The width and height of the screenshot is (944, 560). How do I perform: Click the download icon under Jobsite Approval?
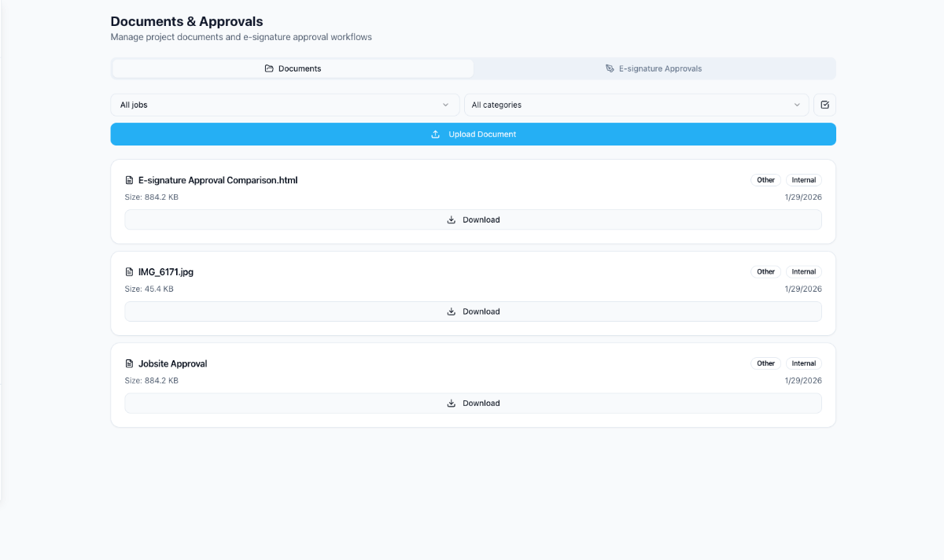click(x=451, y=403)
